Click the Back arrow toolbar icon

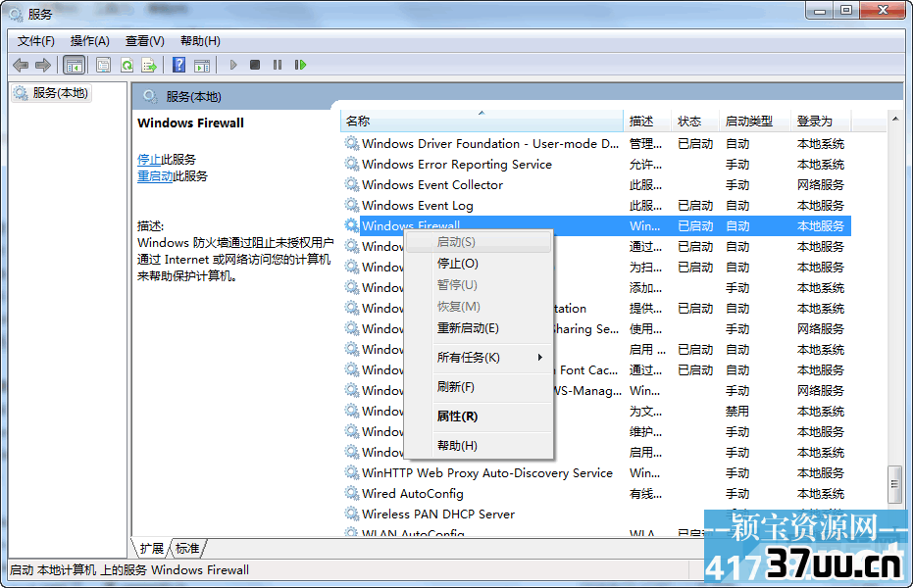pos(21,65)
